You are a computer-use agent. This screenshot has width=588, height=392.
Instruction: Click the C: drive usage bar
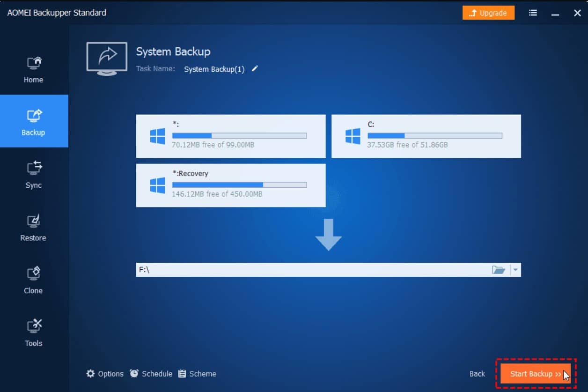click(434, 136)
